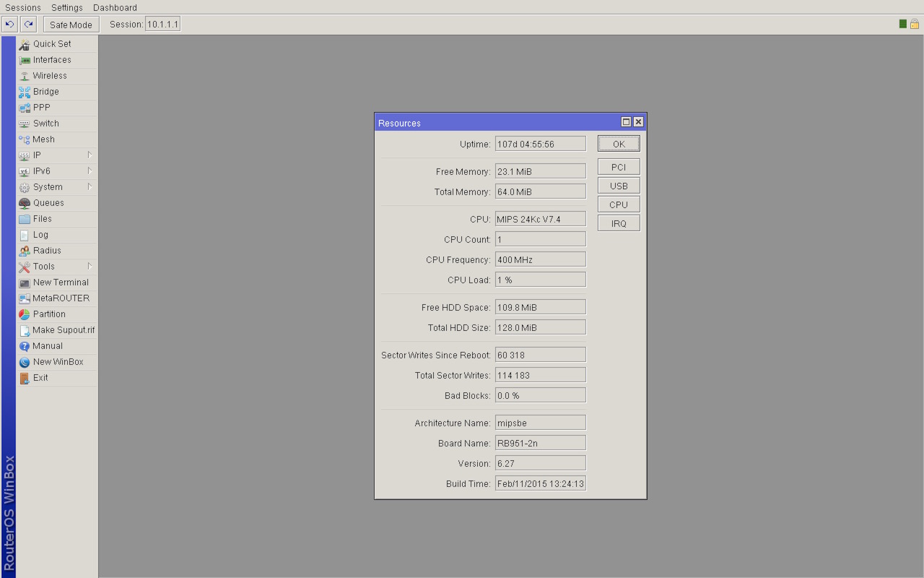
Task: Open the Queues icon
Action: coord(25,203)
